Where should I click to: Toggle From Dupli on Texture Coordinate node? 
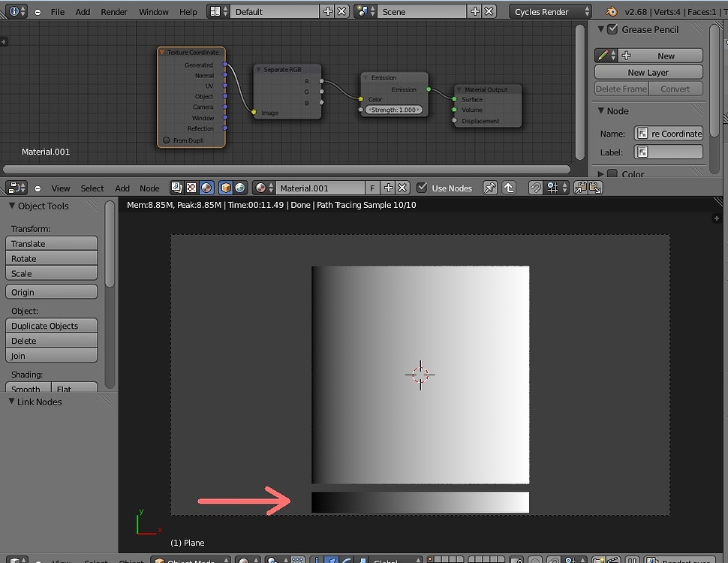(x=166, y=140)
